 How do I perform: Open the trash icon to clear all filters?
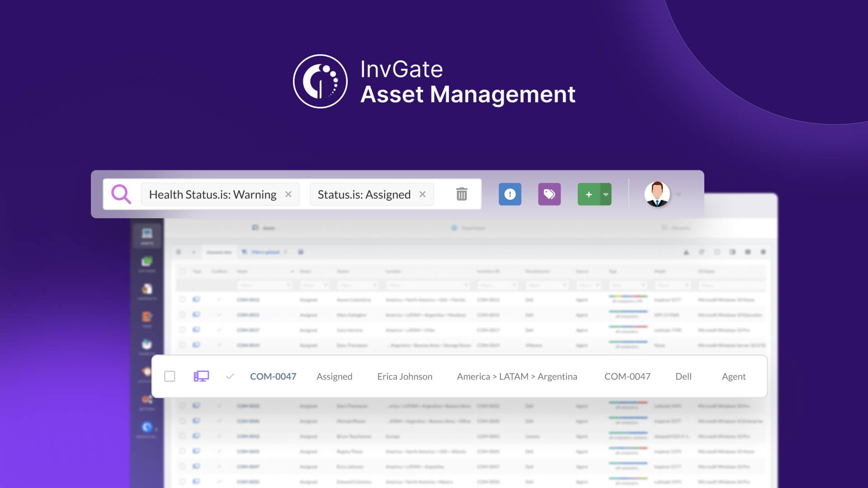tap(461, 194)
